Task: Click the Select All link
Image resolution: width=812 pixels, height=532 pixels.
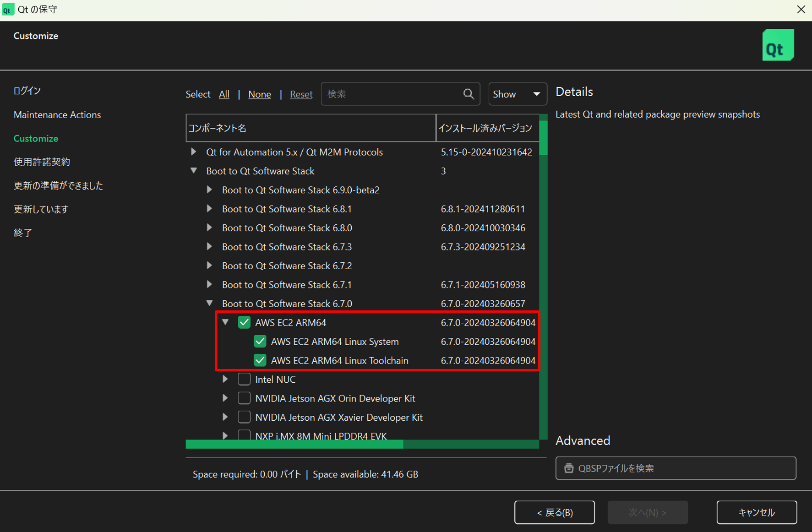Action: (224, 94)
